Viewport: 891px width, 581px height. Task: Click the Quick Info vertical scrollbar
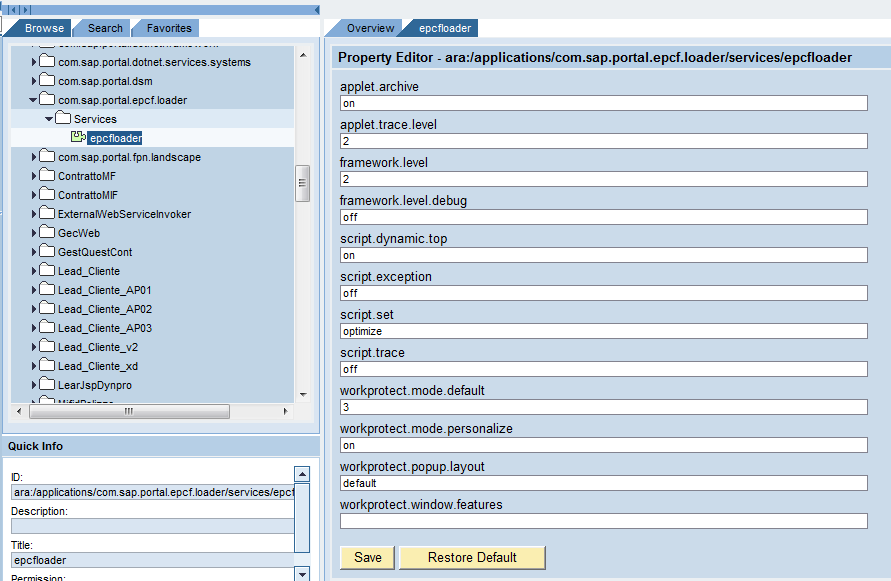click(x=302, y=517)
